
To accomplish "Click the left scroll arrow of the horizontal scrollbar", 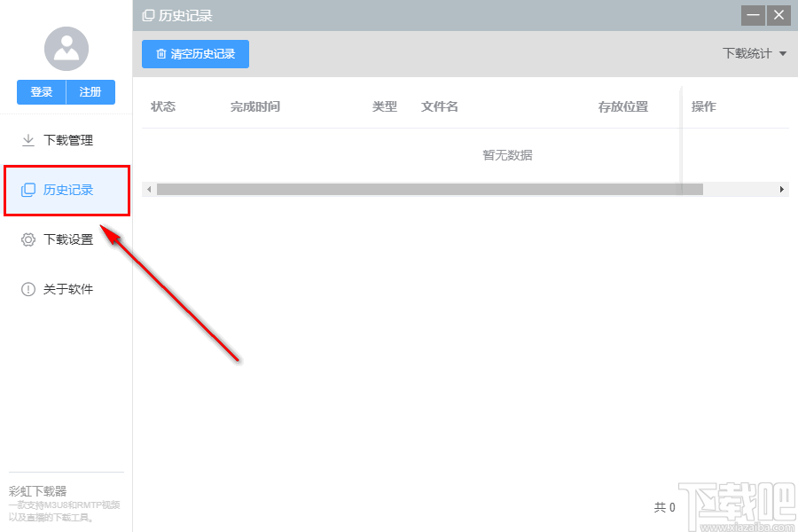I will 148,189.
